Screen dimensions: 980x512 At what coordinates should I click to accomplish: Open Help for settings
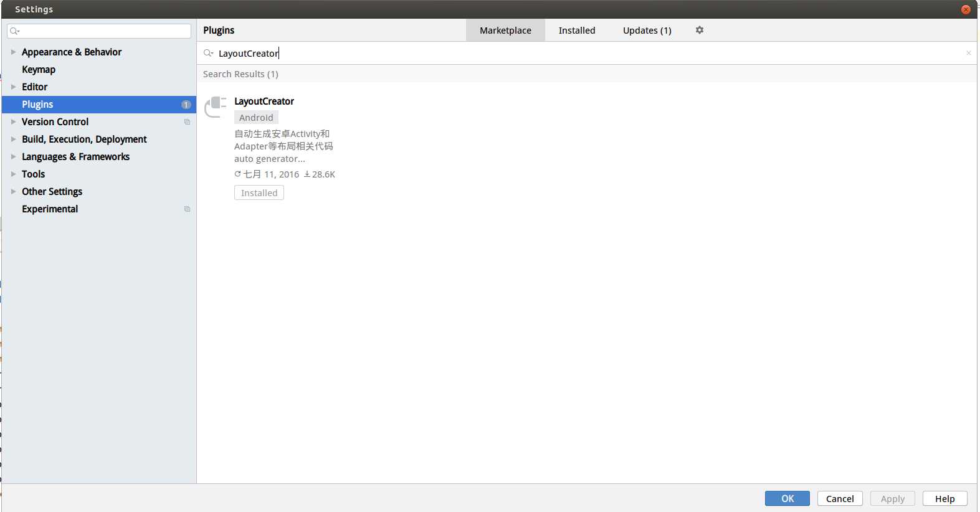pyautogui.click(x=944, y=498)
